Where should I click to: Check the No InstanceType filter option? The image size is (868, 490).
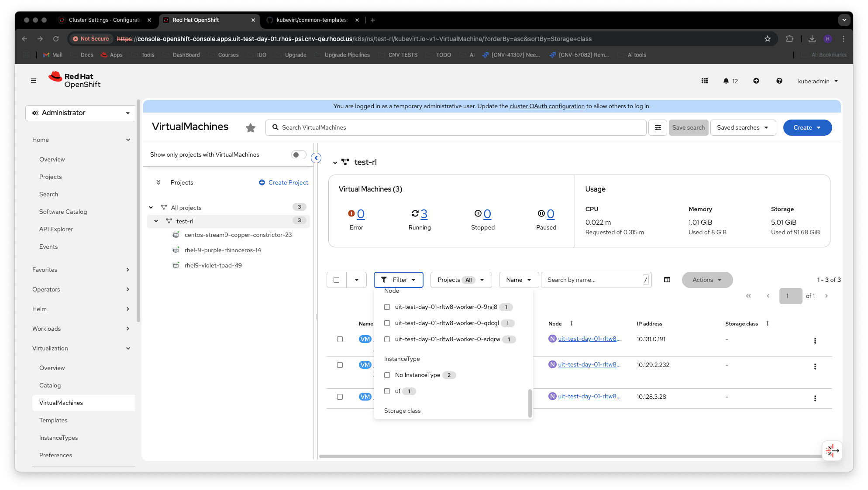point(387,375)
